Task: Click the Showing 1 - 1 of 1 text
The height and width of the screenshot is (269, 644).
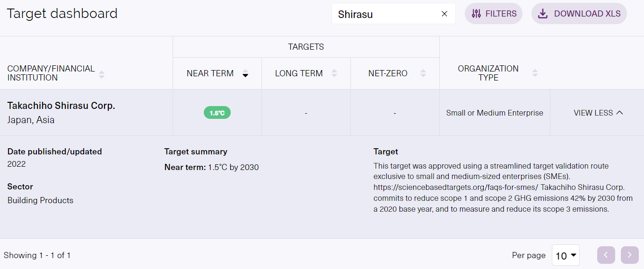Action: point(37,255)
